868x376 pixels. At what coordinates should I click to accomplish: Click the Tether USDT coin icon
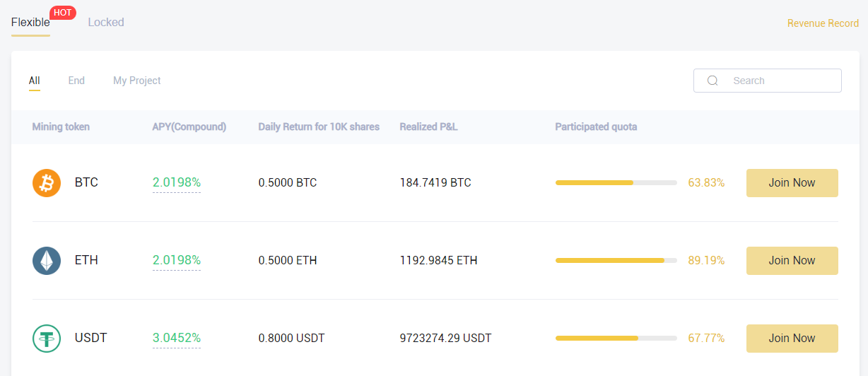(x=47, y=339)
